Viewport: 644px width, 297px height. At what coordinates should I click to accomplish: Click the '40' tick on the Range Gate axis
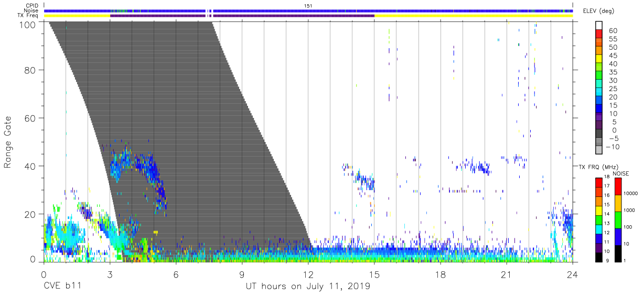coord(30,166)
